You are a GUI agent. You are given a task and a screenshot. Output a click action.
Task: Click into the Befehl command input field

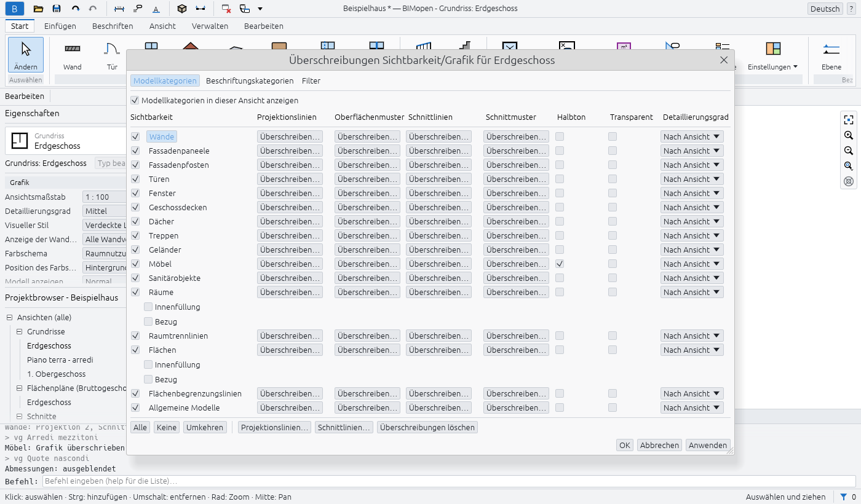pyautogui.click(x=449, y=481)
